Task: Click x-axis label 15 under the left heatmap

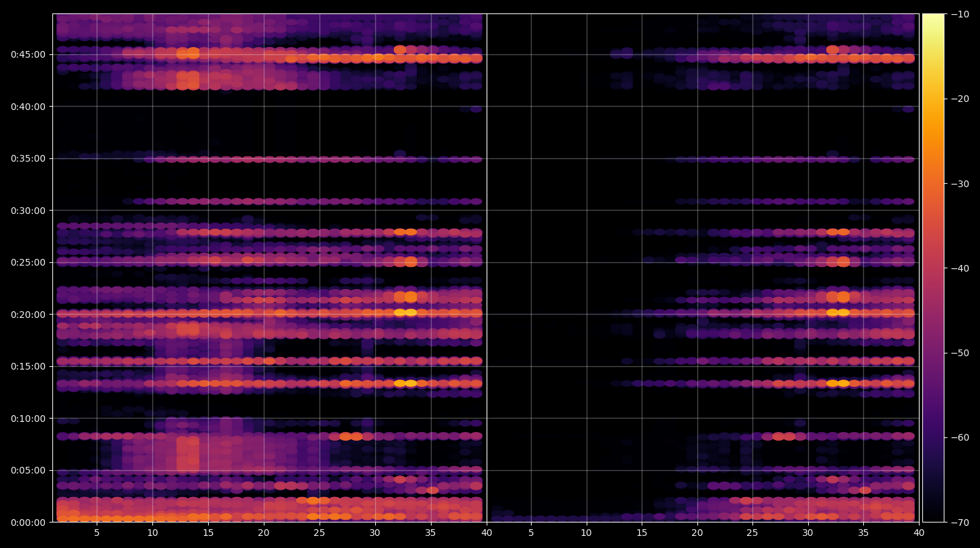Action: (x=208, y=533)
